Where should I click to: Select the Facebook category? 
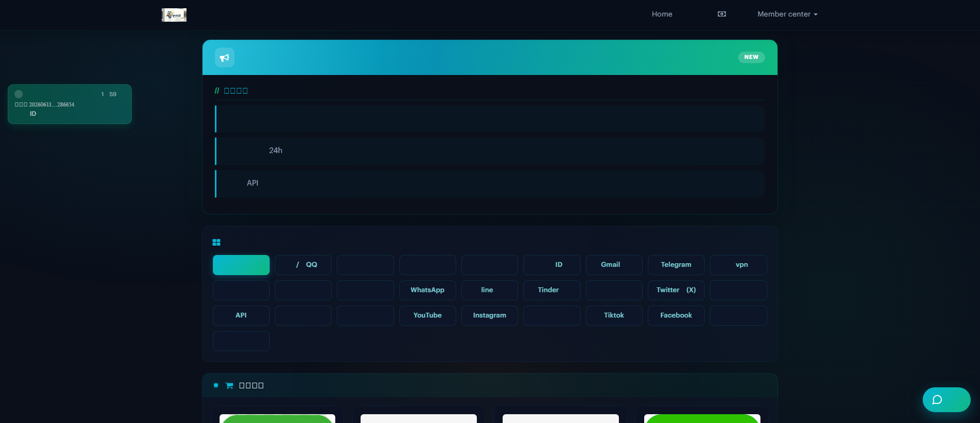click(676, 315)
